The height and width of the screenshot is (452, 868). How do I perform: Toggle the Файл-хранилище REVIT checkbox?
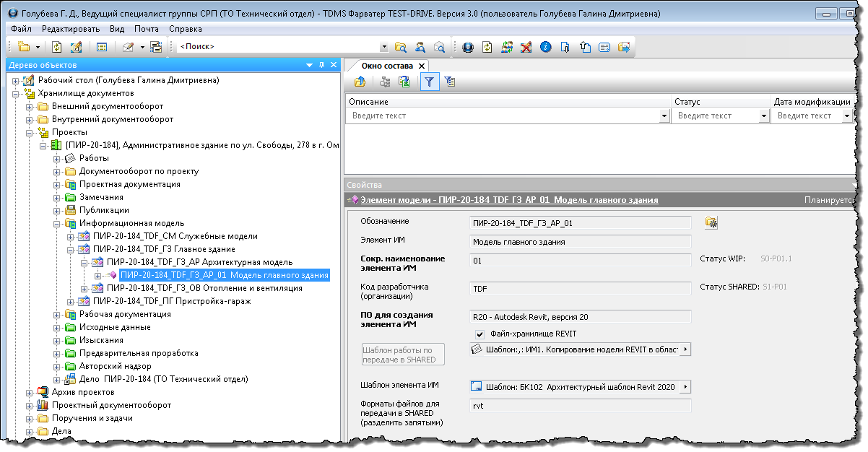pyautogui.click(x=479, y=334)
